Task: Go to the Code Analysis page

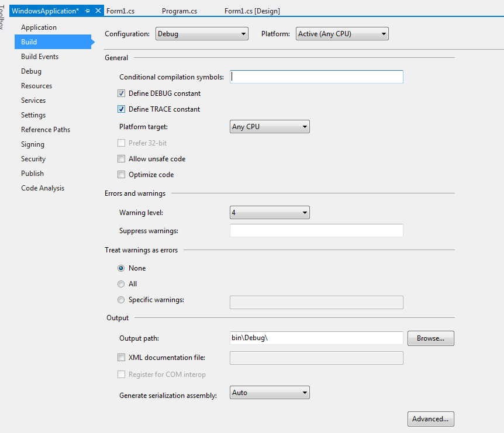Action: click(43, 188)
